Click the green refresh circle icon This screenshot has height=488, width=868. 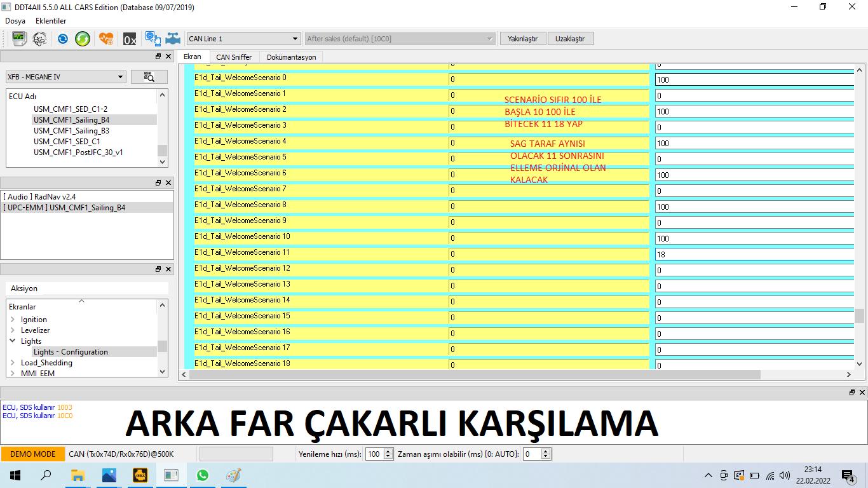(83, 39)
